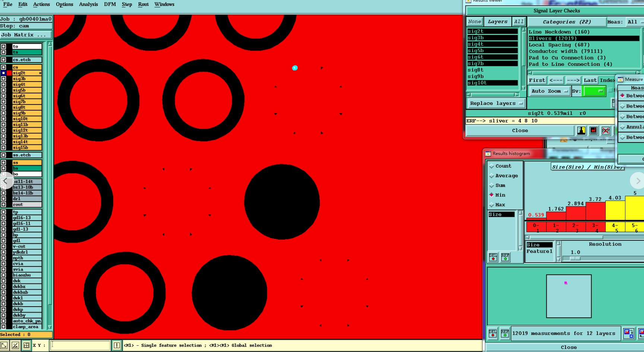Screen dimensions: 644x352
Task: Click the previous <--- result button
Action: (x=556, y=80)
